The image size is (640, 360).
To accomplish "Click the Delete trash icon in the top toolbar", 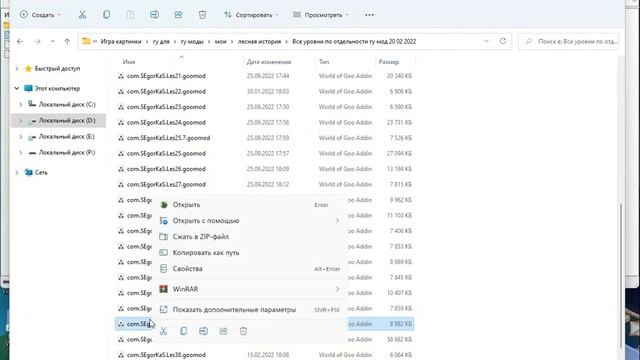I will (x=202, y=15).
